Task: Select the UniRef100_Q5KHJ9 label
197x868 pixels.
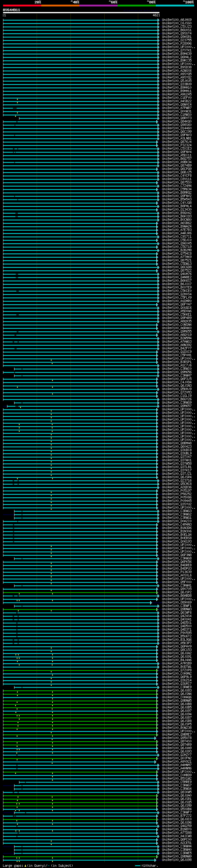Action: point(177,389)
